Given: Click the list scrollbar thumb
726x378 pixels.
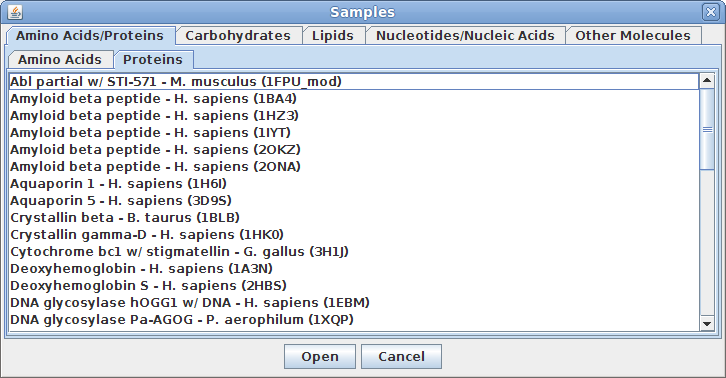Looking at the screenshot, I should 707,129.
